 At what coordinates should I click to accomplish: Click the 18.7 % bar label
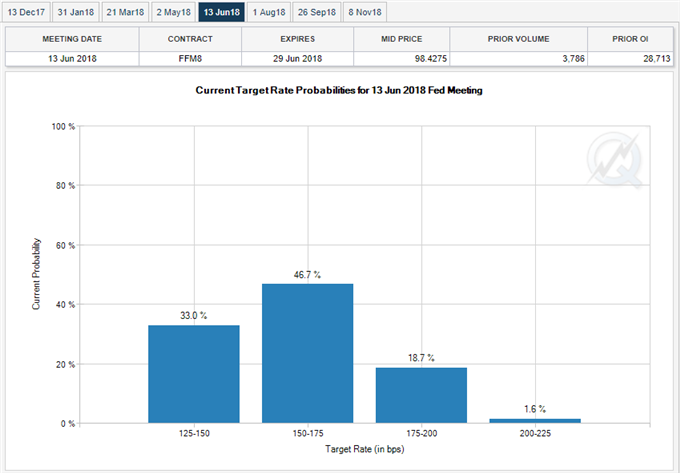click(x=421, y=358)
